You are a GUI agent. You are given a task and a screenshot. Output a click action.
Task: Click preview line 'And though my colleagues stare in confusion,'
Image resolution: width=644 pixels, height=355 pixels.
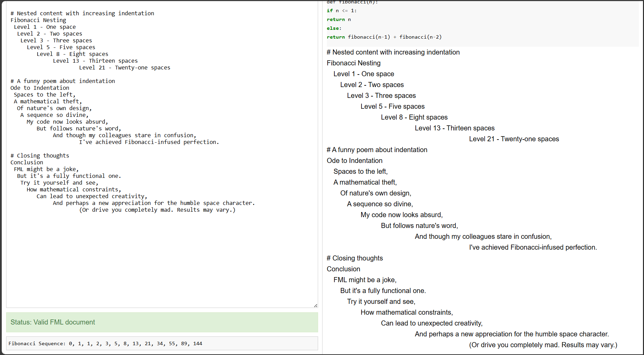point(483,236)
